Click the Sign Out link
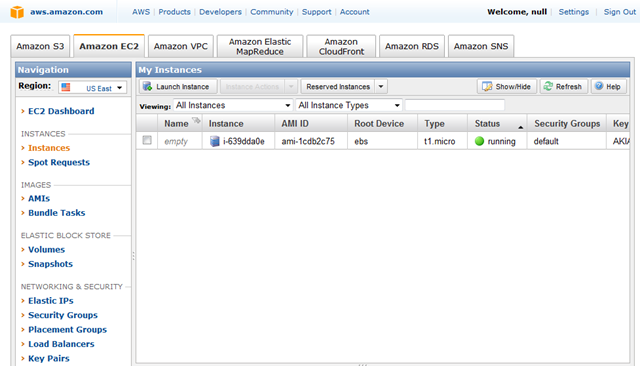Image resolution: width=640 pixels, height=366 pixels. click(x=620, y=12)
